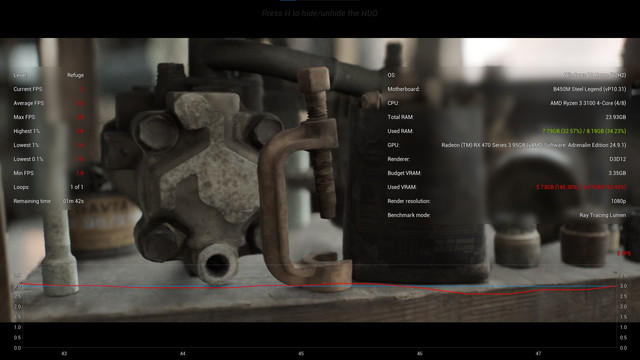640x360 pixels.
Task: Click the 'Motherboard:' label
Action: pos(403,89)
